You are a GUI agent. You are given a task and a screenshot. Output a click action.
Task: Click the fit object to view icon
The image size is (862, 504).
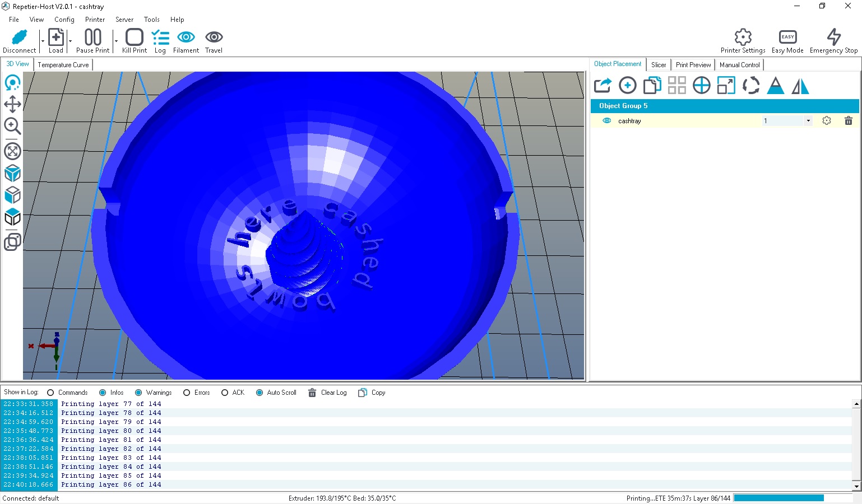click(12, 151)
